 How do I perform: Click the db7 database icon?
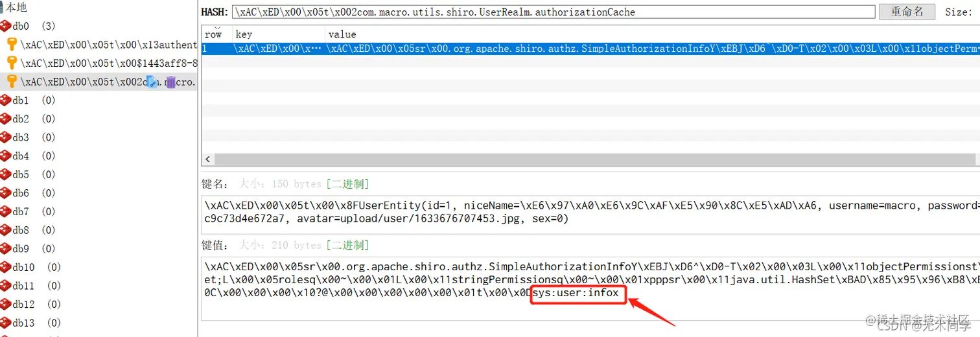point(6,211)
